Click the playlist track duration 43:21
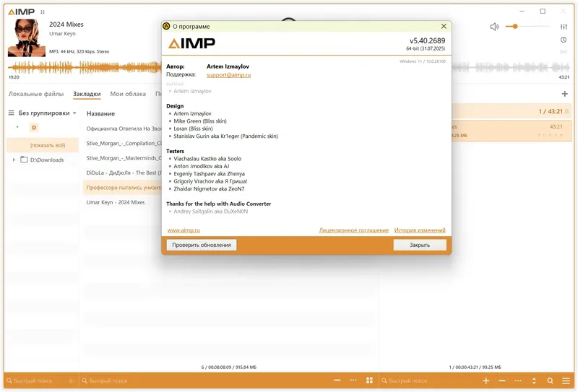This screenshot has width=578, height=392. coord(556,127)
